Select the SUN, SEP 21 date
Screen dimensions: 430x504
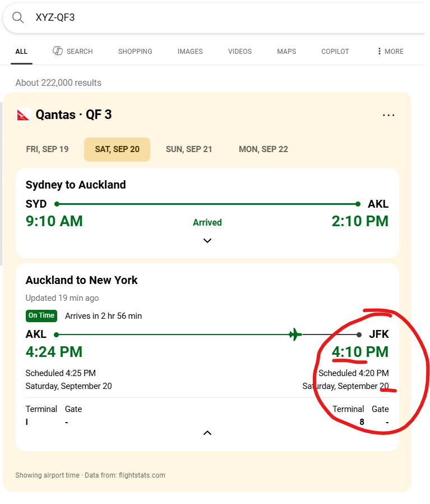[x=189, y=149]
